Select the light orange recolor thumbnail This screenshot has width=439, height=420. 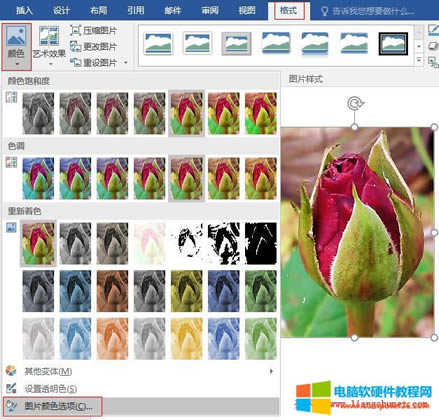tap(112, 339)
